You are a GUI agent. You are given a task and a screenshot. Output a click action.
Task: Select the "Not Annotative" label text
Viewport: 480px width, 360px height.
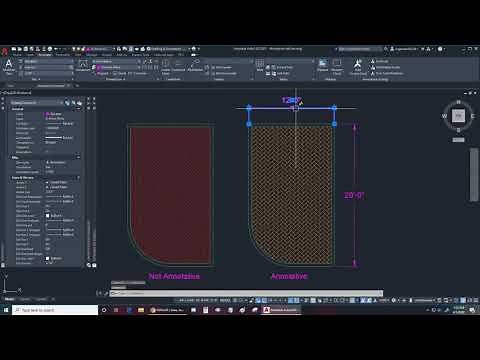pos(174,276)
